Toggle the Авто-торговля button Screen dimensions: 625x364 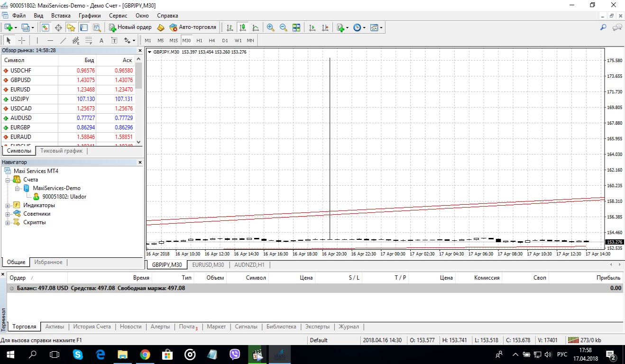[193, 27]
